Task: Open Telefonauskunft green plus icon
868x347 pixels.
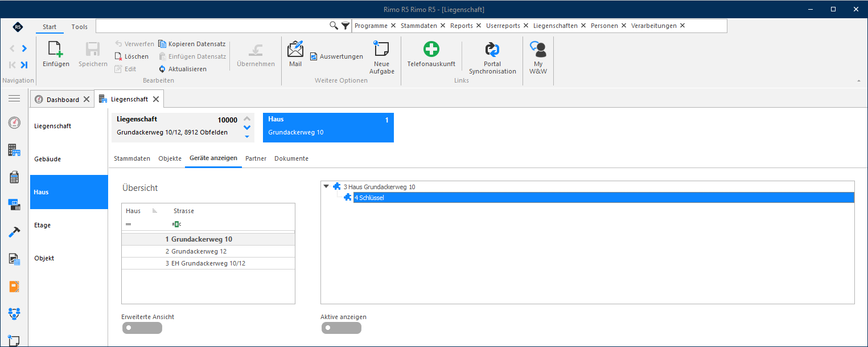Action: coord(431,49)
